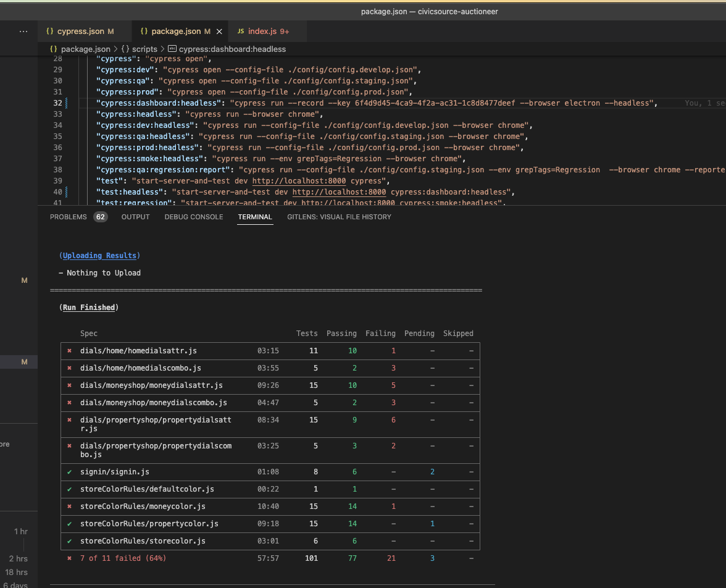Image resolution: width=726 pixels, height=588 pixels.
Task: Click the Problems count badge showing 62
Action: click(x=100, y=217)
